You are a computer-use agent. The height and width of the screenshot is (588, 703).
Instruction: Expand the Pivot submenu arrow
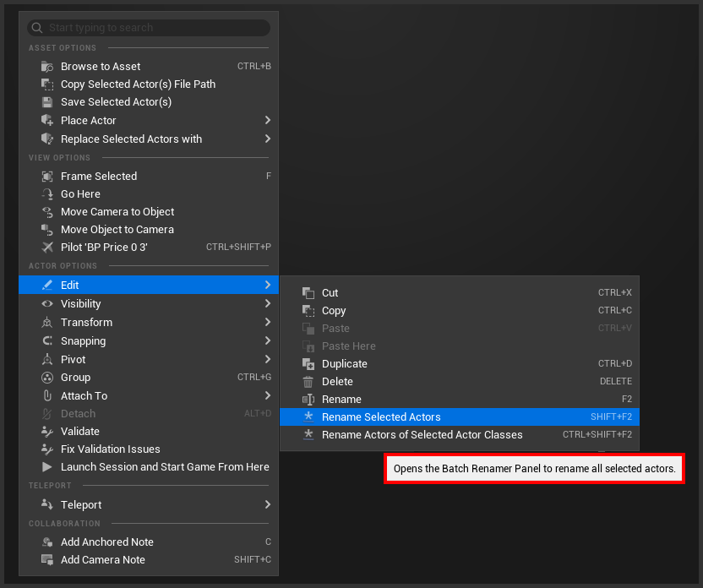pyautogui.click(x=268, y=359)
